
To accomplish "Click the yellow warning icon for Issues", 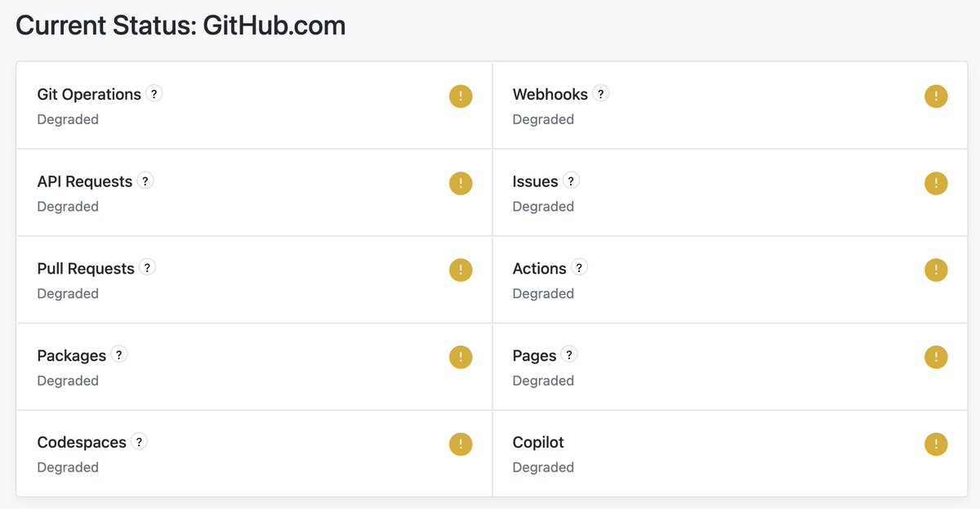I will coord(936,184).
